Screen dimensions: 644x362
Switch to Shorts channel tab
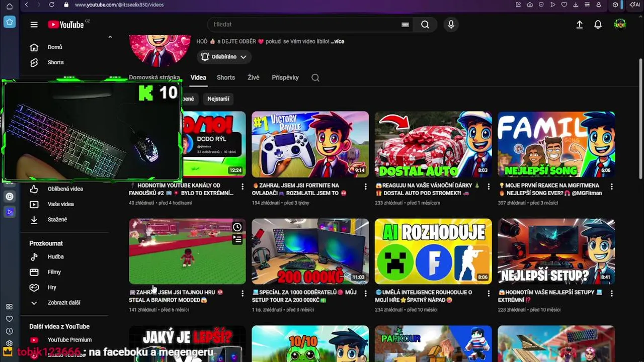pos(226,77)
